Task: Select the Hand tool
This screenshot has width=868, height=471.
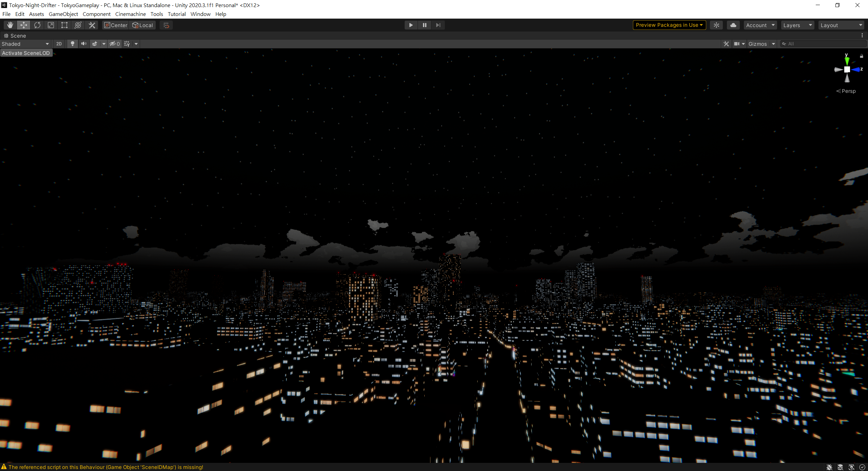Action: coord(10,25)
